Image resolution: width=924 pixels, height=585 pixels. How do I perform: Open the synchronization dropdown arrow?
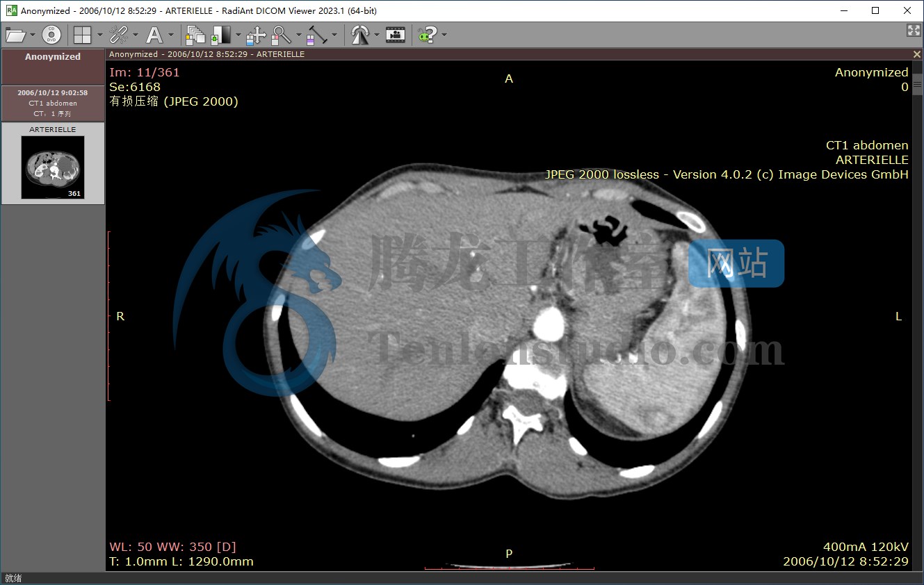tap(136, 35)
